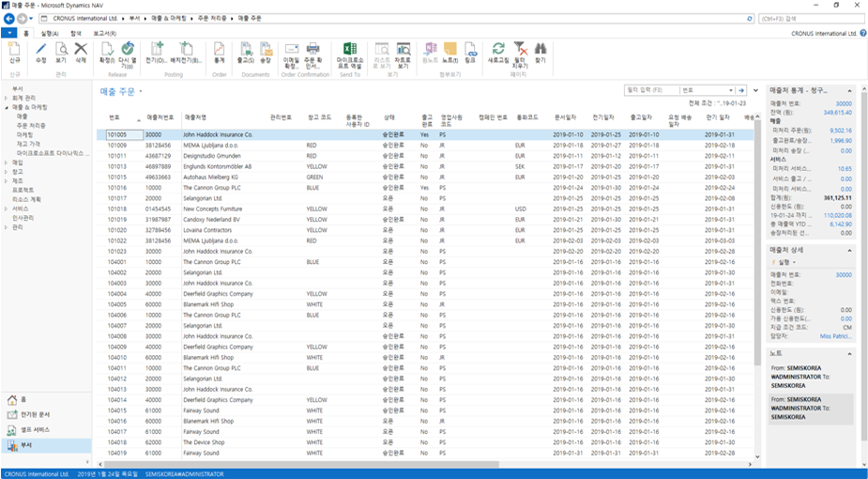
Task: Select 셀프 서비스 in navigation pane
Action: [x=45, y=430]
